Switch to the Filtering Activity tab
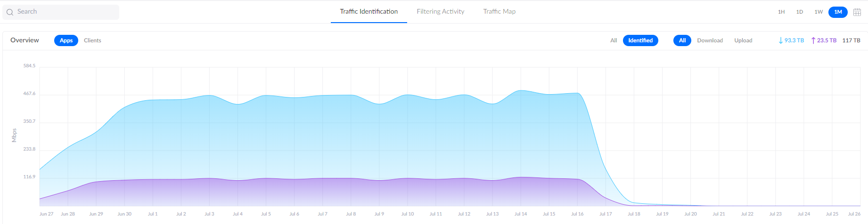 [440, 12]
